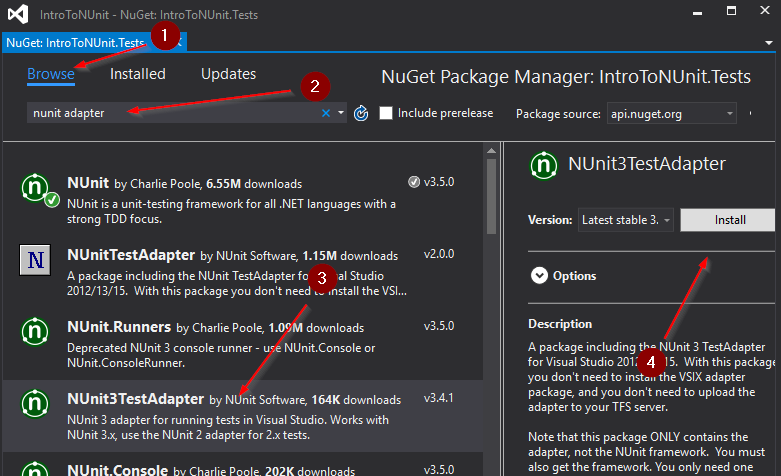Switch to the Updates tab
The image size is (781, 476).
[x=228, y=74]
